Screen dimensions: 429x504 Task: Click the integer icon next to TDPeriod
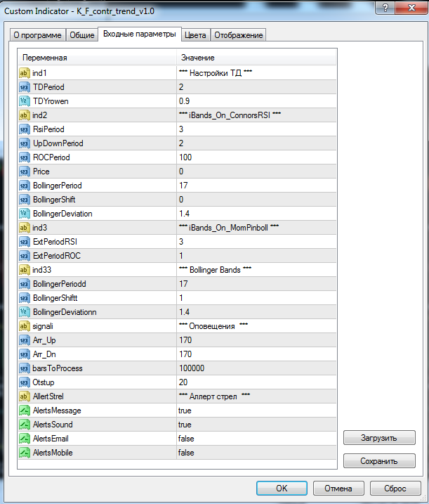(24, 87)
